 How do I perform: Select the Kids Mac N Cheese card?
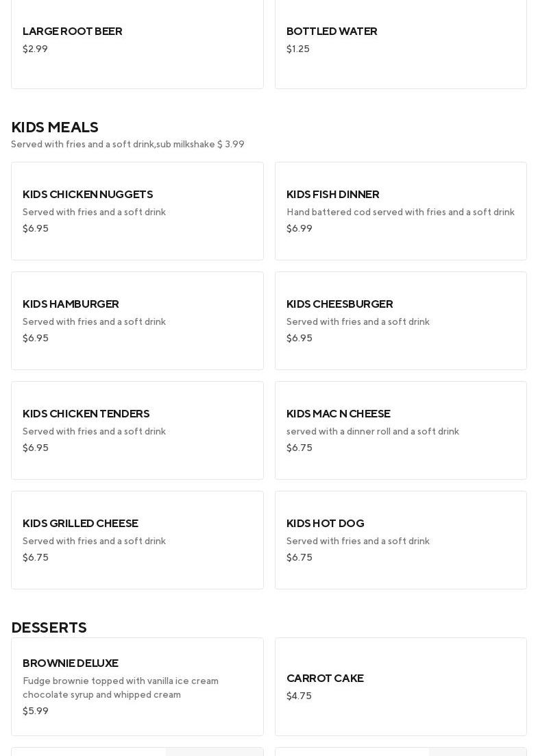400,430
